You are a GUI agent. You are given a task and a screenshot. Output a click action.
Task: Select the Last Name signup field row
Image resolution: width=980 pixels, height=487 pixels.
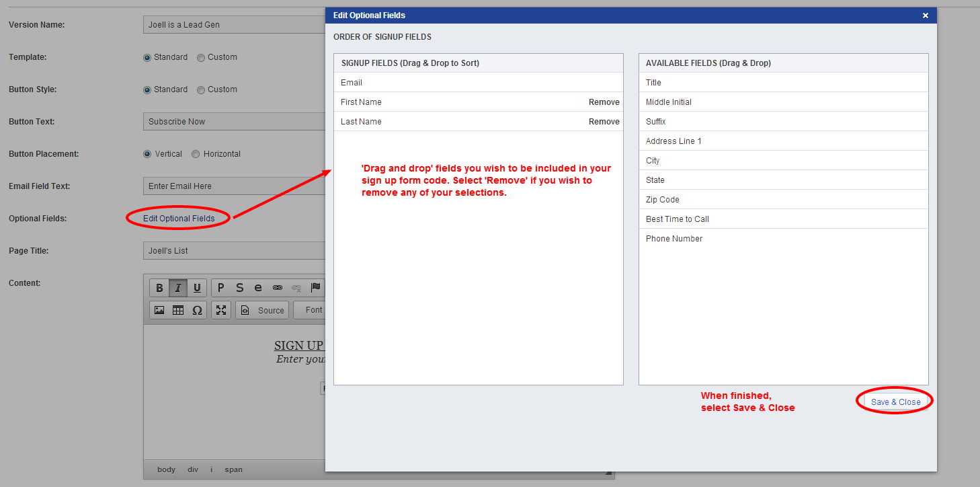pos(479,122)
